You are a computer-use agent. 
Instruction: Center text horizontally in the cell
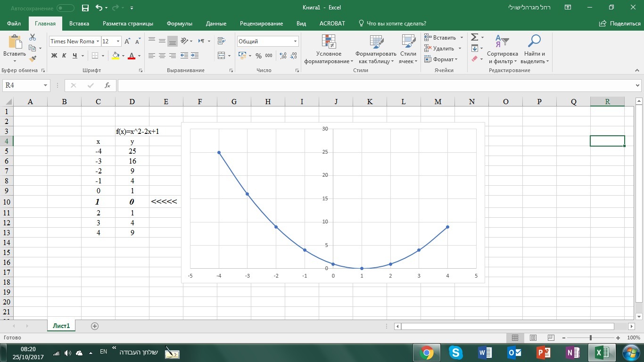(162, 56)
